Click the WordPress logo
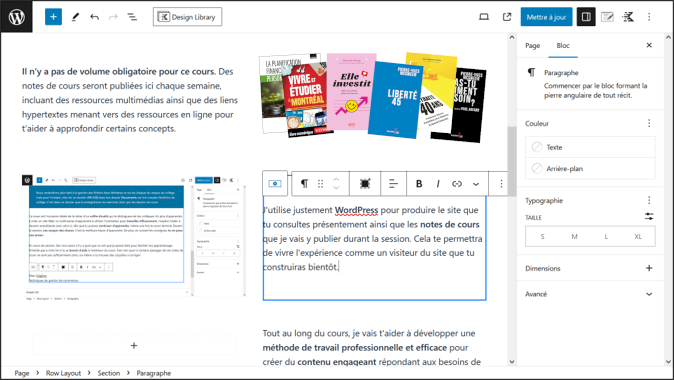Viewport: 674px width, 380px height. pos(16,17)
